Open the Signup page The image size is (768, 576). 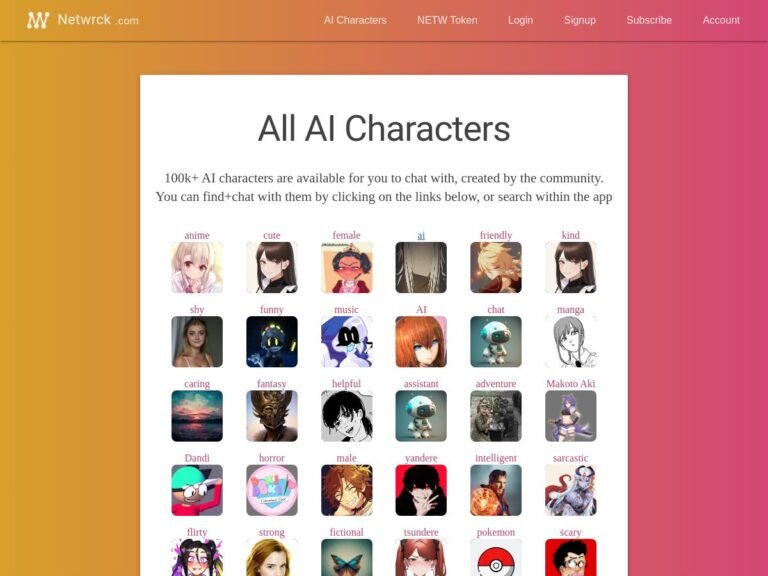coord(580,20)
